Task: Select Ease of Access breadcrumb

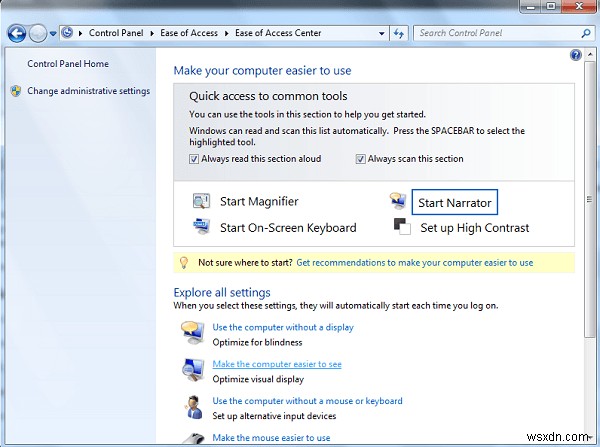Action: 189,33
